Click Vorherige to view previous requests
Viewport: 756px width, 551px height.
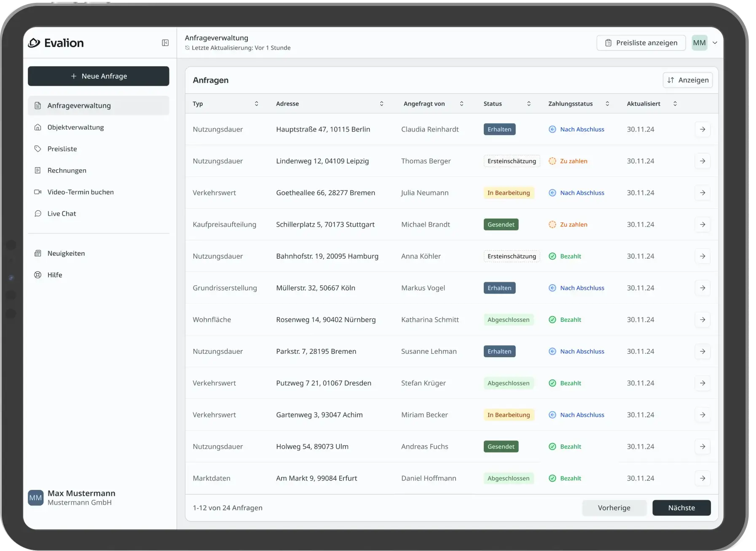[x=614, y=508]
